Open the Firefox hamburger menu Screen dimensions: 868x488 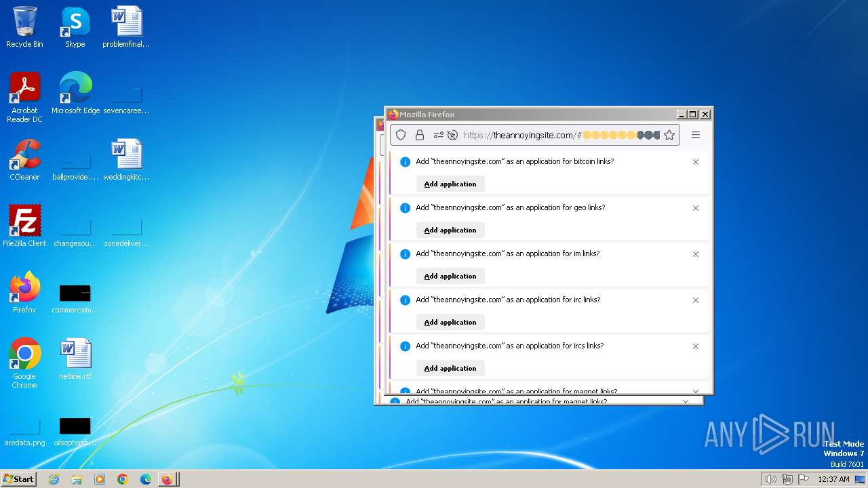pyautogui.click(x=696, y=135)
